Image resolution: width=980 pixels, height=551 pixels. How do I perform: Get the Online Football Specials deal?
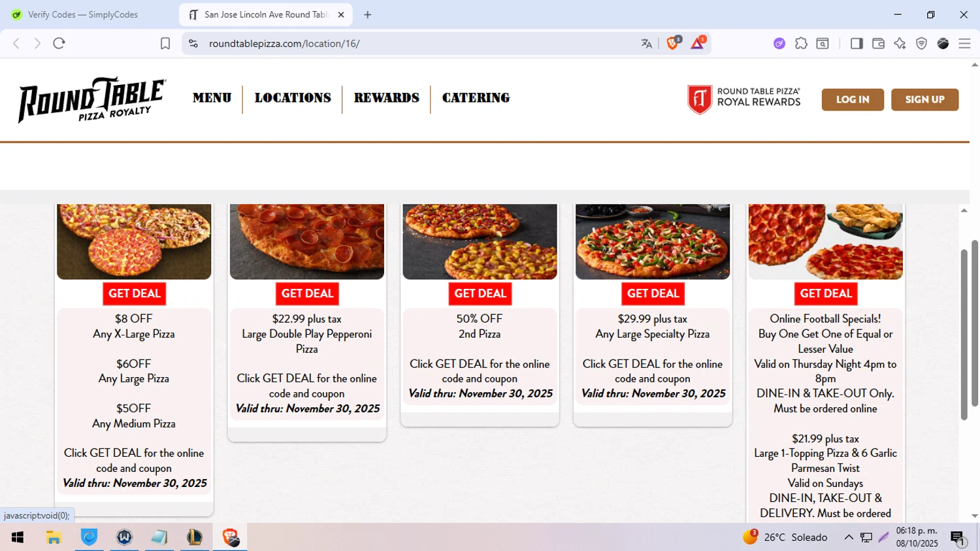point(826,293)
